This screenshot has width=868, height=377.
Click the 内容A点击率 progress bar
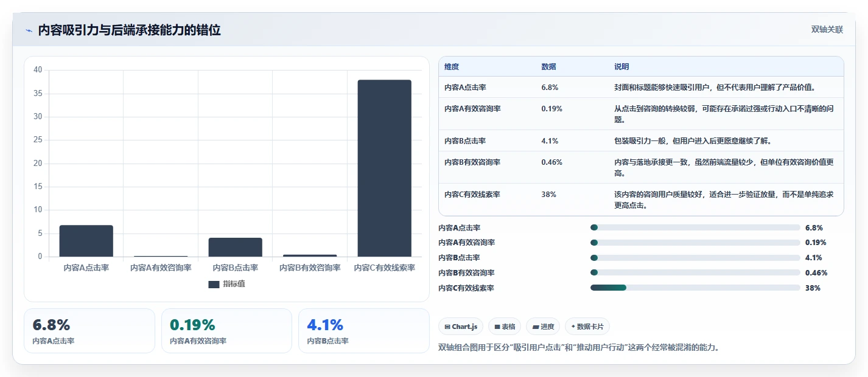click(x=695, y=227)
